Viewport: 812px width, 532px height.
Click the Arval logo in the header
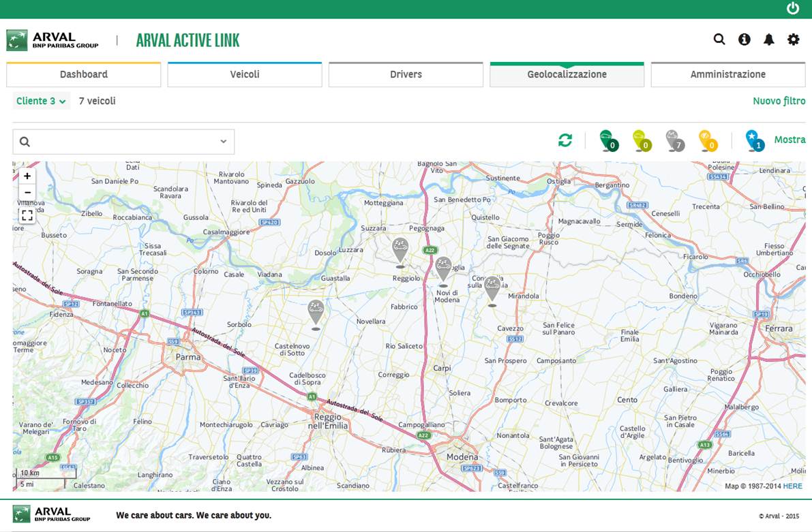point(52,40)
